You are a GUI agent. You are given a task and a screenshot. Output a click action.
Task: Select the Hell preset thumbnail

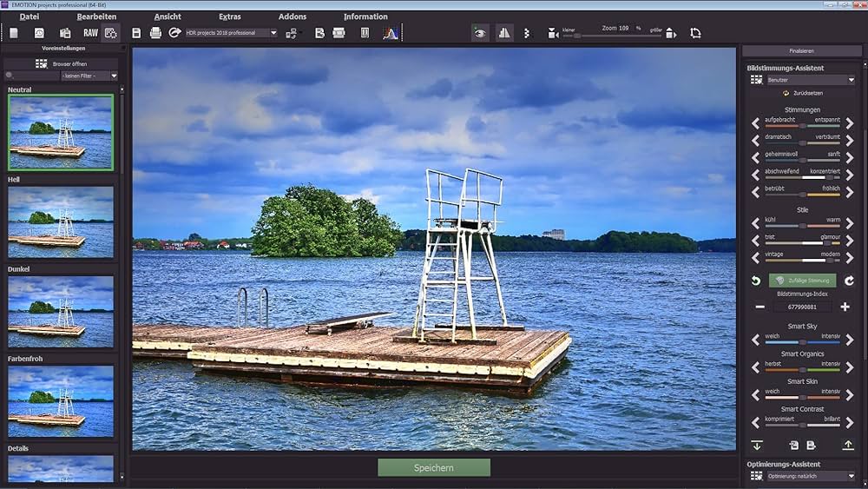pos(61,222)
